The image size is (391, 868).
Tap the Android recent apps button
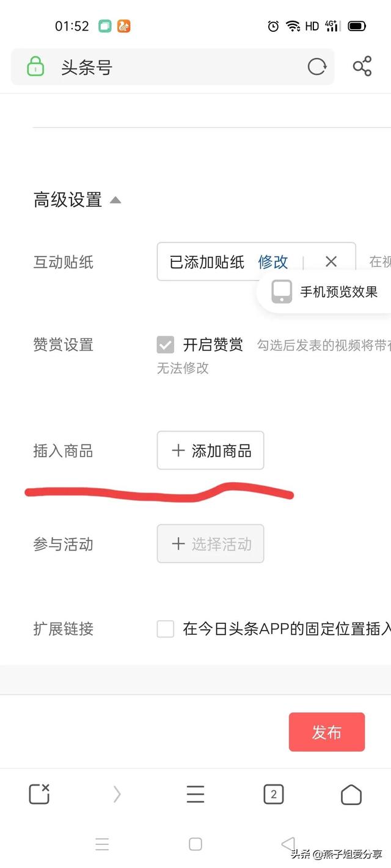pyautogui.click(x=102, y=844)
